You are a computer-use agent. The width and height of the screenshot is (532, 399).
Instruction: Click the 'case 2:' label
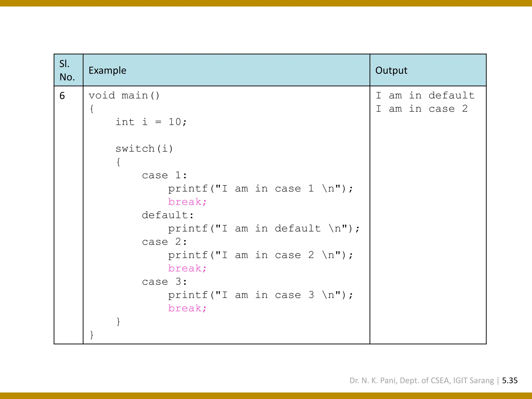pos(164,242)
